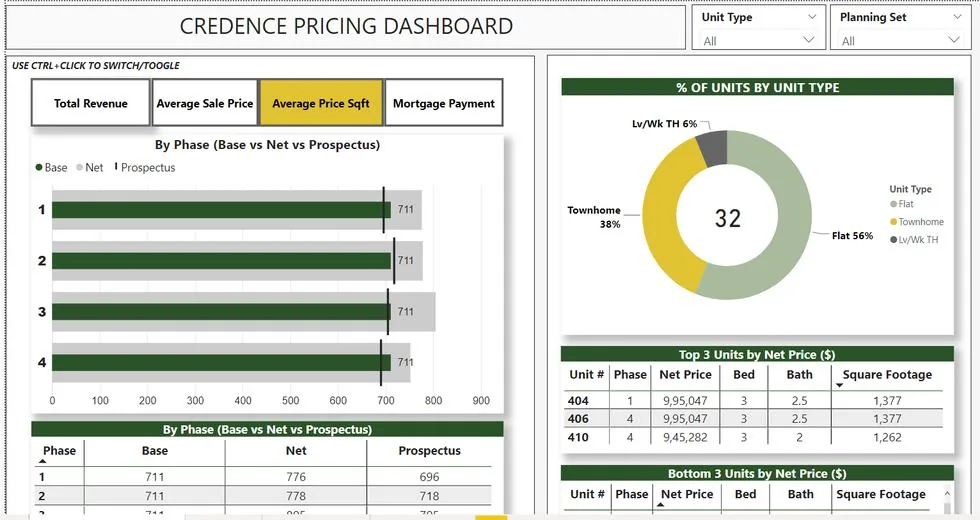Sort the phase table by Prospectus column
The height and width of the screenshot is (520, 980).
[429, 451]
